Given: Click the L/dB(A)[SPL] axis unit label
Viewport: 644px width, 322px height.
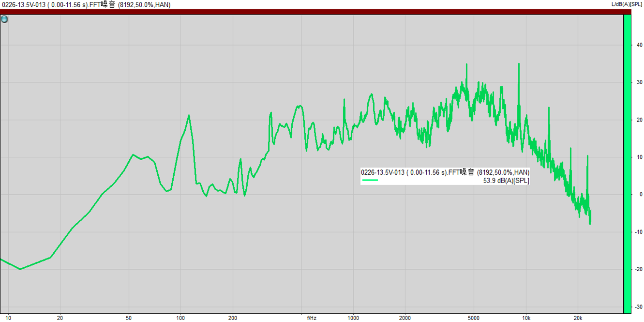Looking at the screenshot, I should pos(627,4).
